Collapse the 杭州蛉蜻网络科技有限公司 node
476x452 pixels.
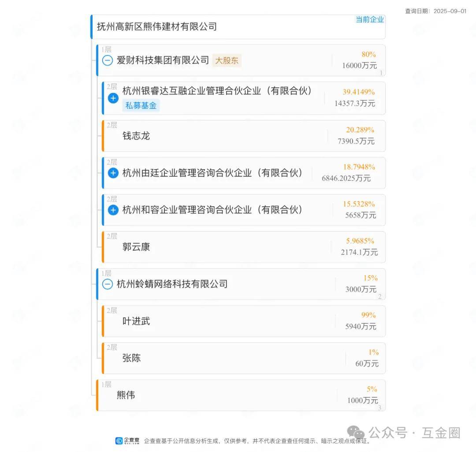[108, 284]
